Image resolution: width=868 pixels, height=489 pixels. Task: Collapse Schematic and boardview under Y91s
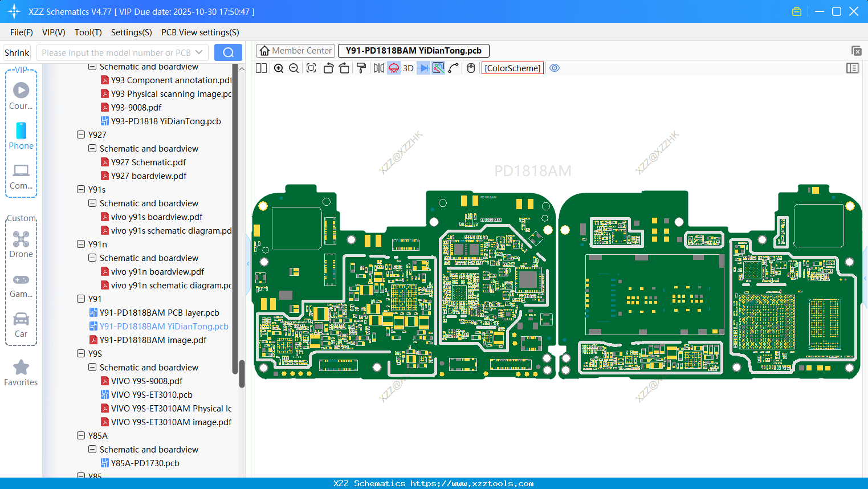tap(92, 203)
